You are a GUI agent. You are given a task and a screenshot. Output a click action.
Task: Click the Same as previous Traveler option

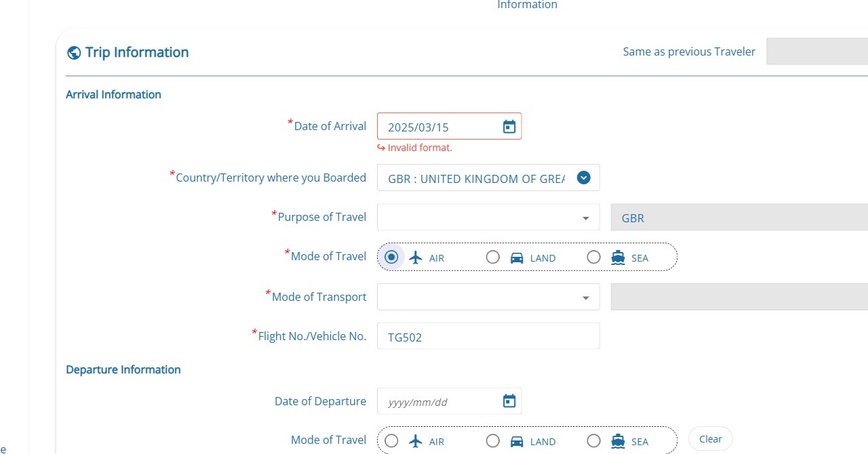(689, 51)
